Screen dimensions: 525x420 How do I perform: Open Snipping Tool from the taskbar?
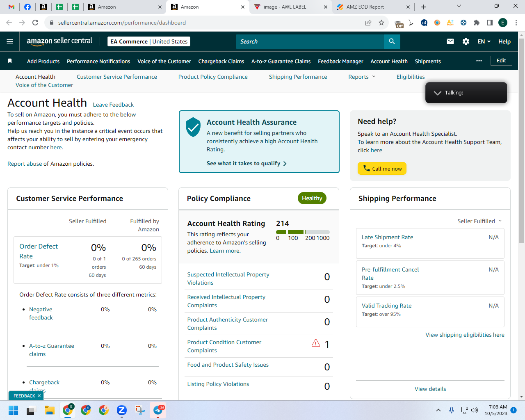point(140,410)
